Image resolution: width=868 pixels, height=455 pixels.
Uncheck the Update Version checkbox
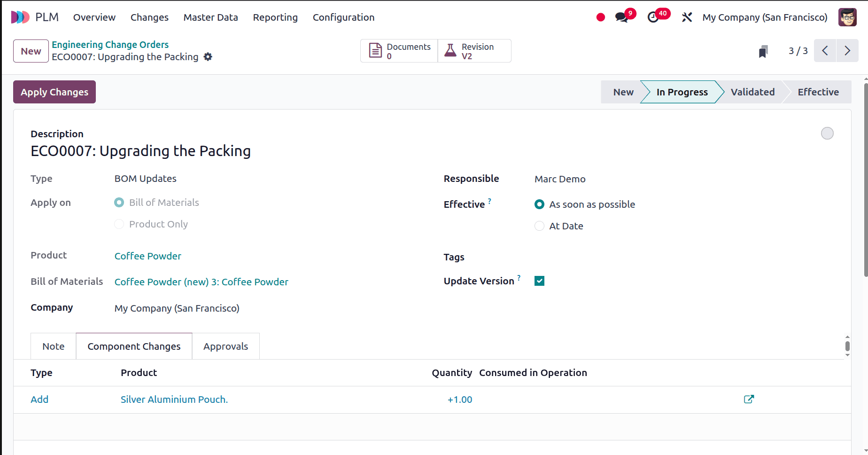(x=540, y=281)
